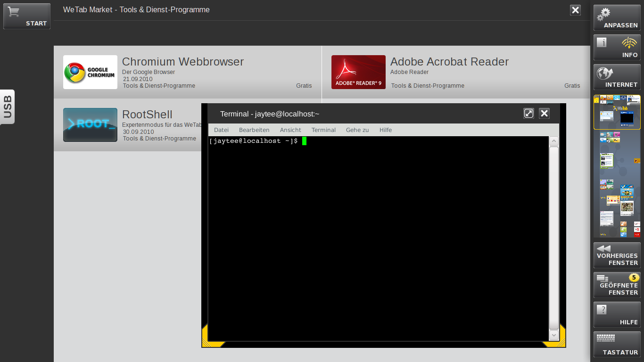Open Adobe Acrobat Reader title link

click(x=449, y=62)
